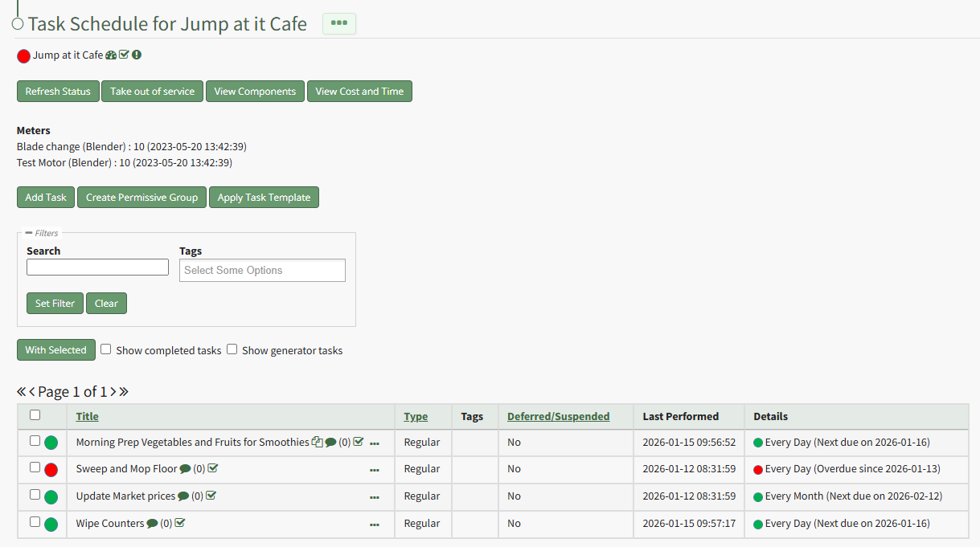The width and height of the screenshot is (980, 547).
Task: Open the ellipsis menu beside the page title
Action: [338, 23]
